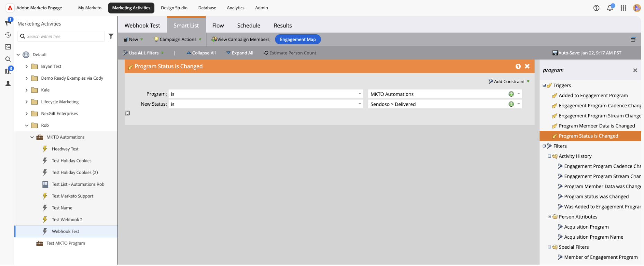644x266 pixels.
Task: Click Expand All
Action: (x=240, y=53)
